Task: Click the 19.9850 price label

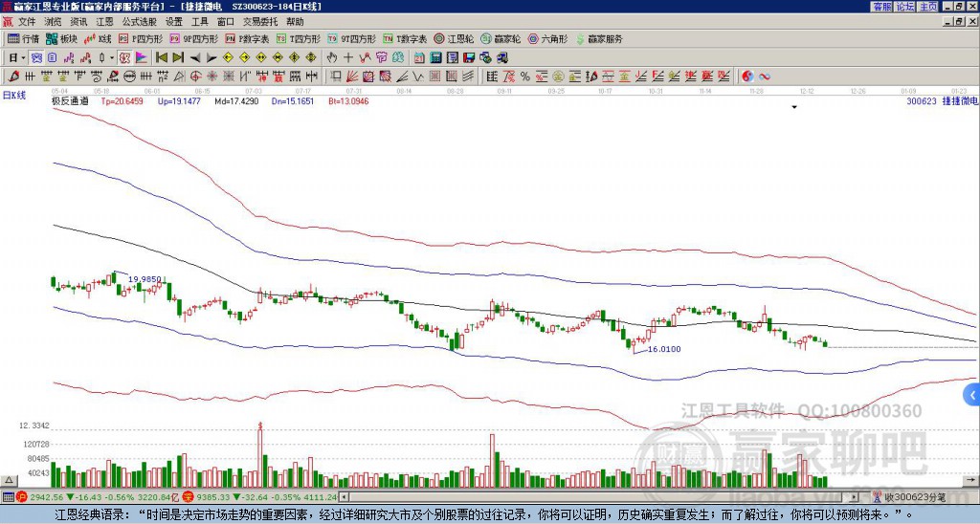Action: pyautogui.click(x=145, y=279)
